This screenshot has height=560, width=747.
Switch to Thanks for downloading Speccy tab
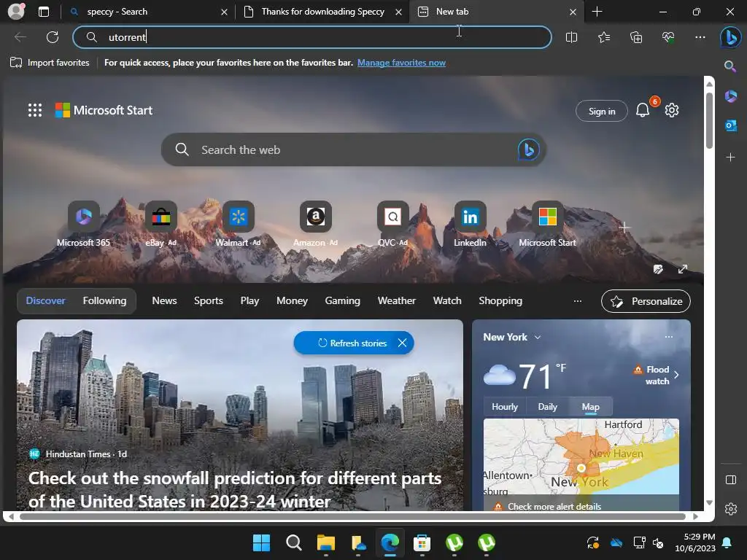322,12
